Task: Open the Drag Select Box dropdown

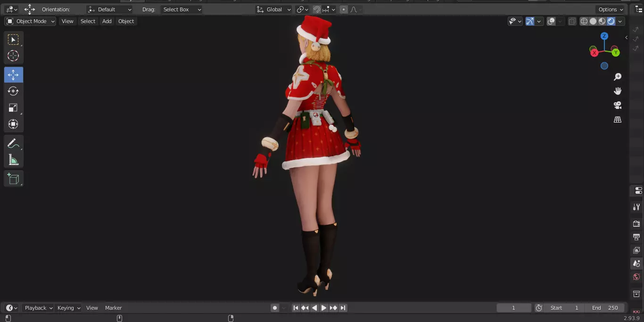Action: pos(182,9)
